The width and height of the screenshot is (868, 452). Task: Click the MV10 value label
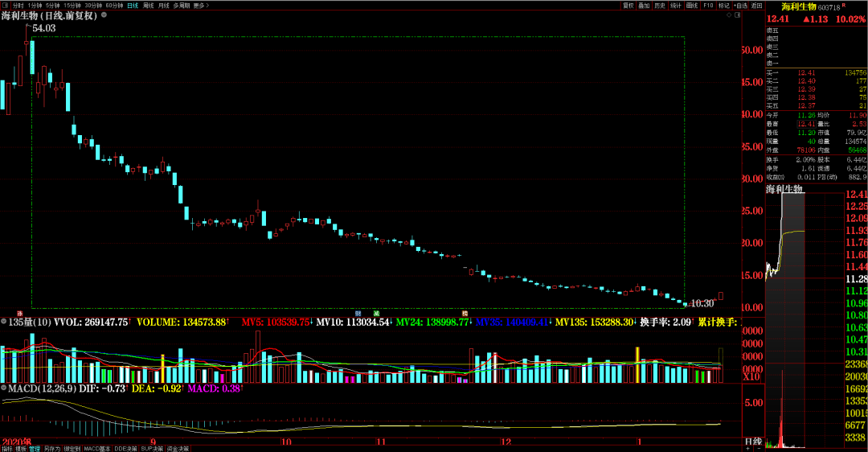point(354,322)
